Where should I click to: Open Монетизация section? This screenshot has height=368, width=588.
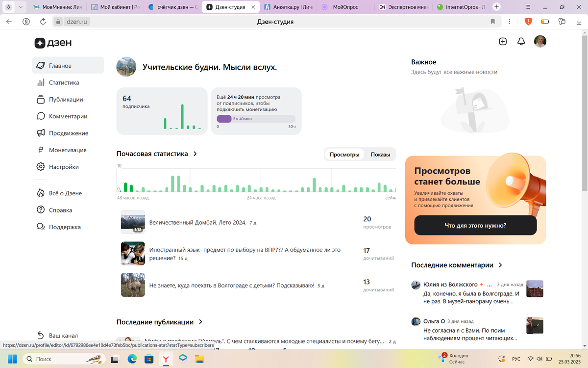(68, 150)
